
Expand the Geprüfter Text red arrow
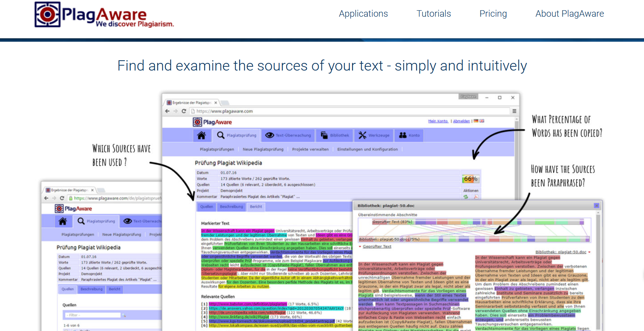(x=360, y=247)
